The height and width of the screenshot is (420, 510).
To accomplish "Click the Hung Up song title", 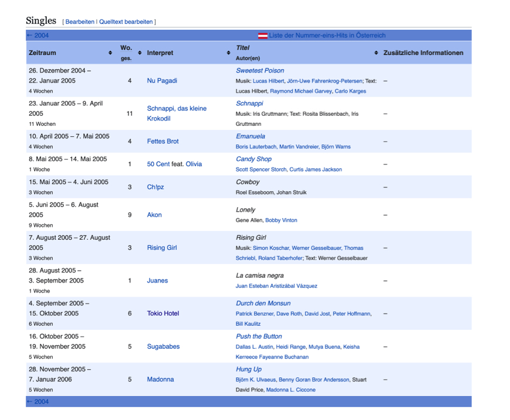I will 248,370.
